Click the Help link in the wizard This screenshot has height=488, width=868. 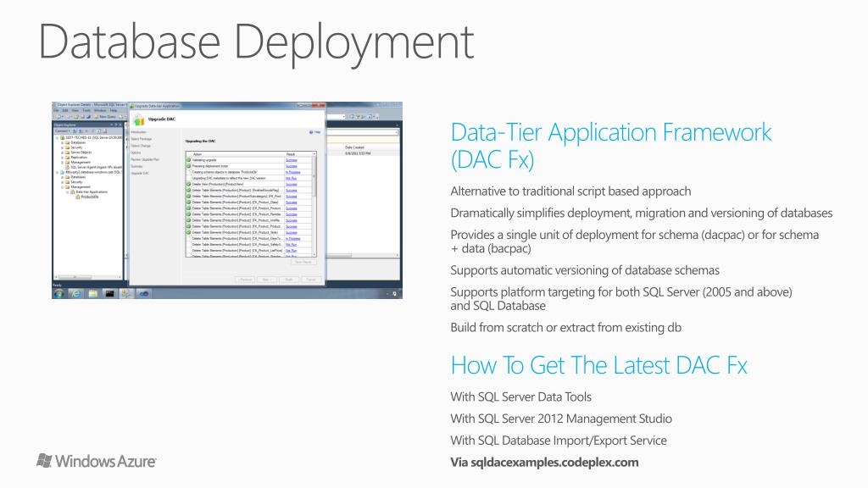click(x=314, y=132)
